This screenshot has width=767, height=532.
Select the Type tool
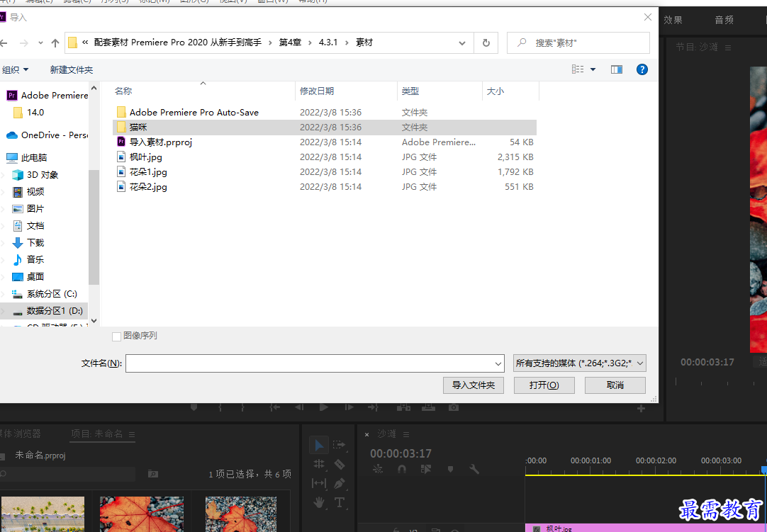point(340,502)
